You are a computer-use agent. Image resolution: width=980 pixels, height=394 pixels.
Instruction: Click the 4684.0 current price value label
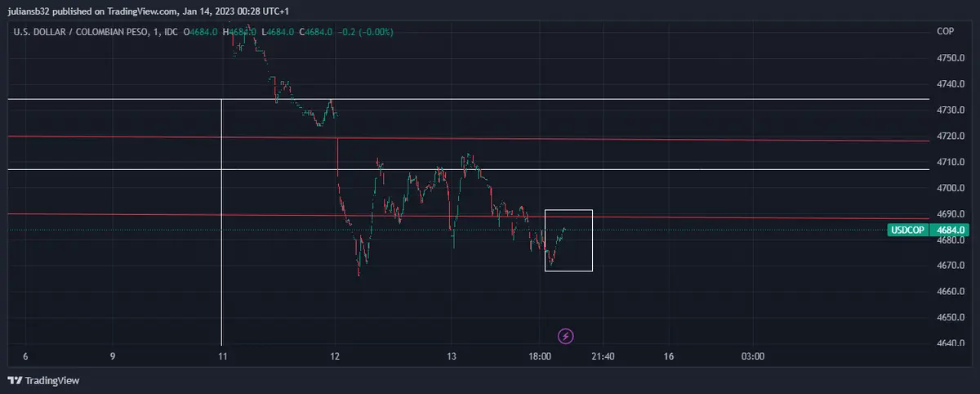[x=950, y=231]
